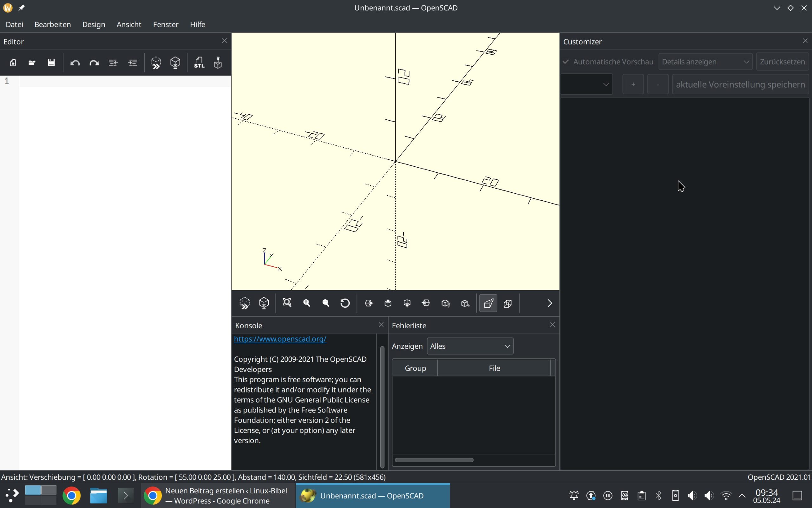
Task: Switch to the Back view cube icon
Action: click(465, 303)
